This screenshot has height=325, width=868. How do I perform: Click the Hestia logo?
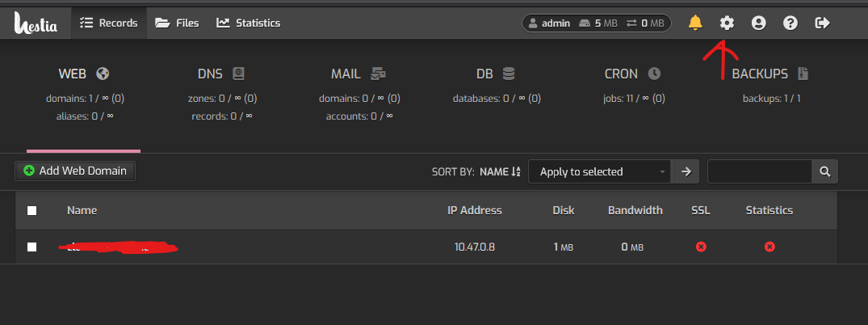point(36,23)
